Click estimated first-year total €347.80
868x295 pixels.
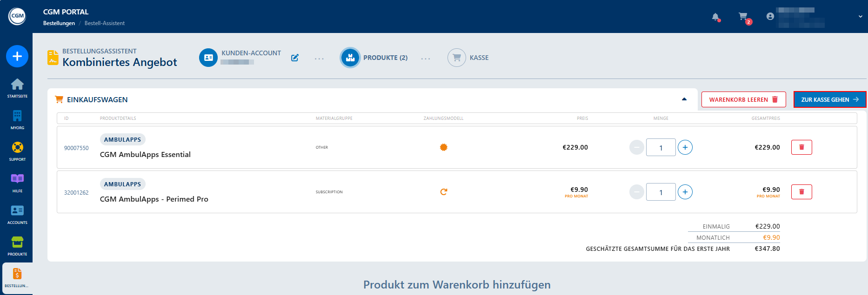[x=767, y=249]
